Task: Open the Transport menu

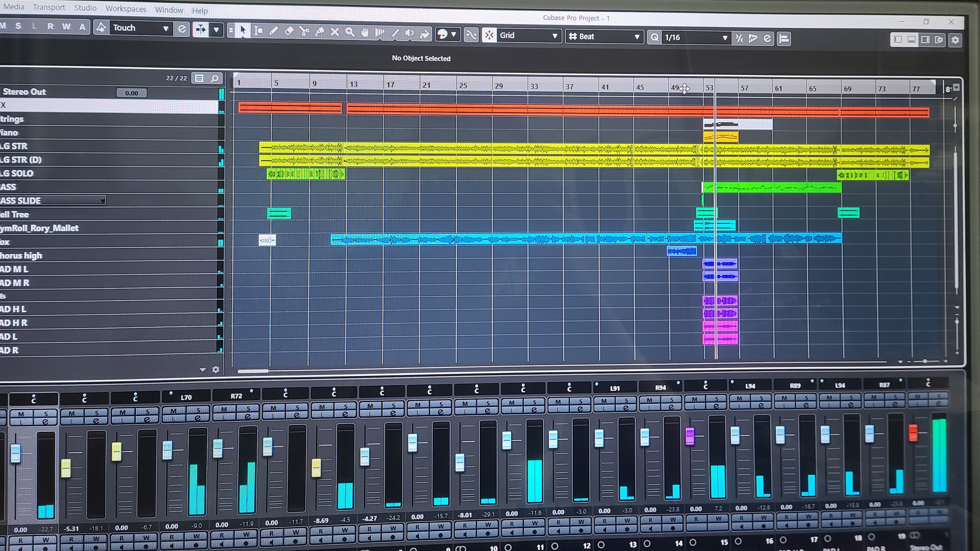Action: click(49, 7)
